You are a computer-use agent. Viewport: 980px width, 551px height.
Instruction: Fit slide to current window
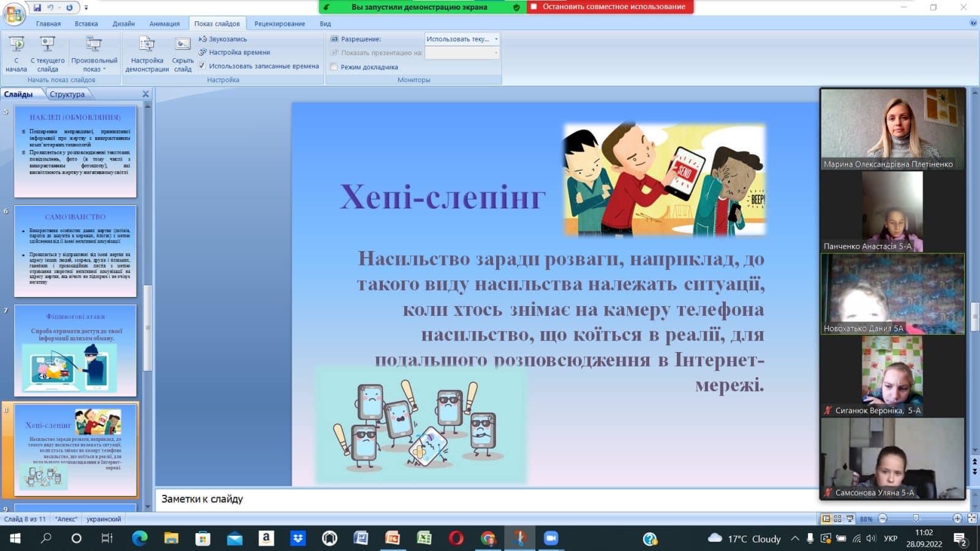971,519
